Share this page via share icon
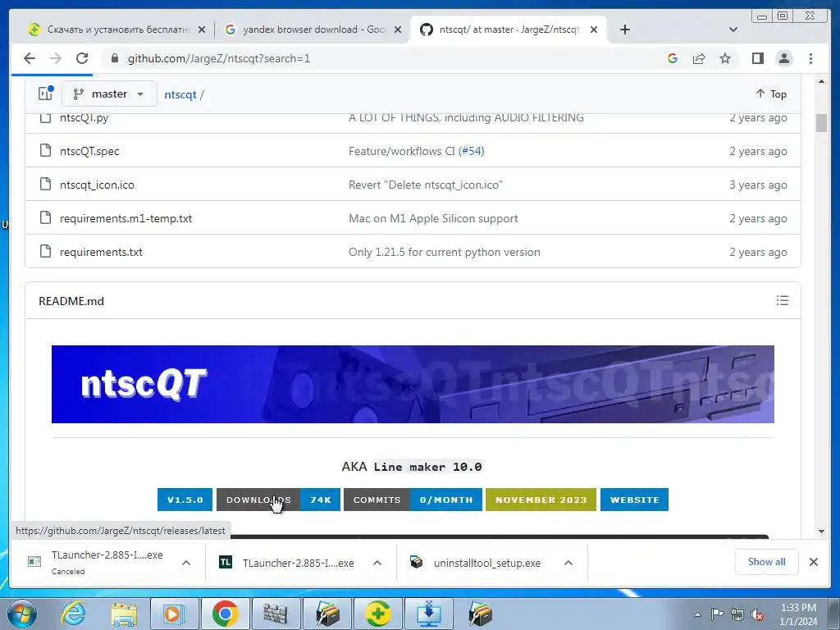This screenshot has width=840, height=630. (x=699, y=58)
